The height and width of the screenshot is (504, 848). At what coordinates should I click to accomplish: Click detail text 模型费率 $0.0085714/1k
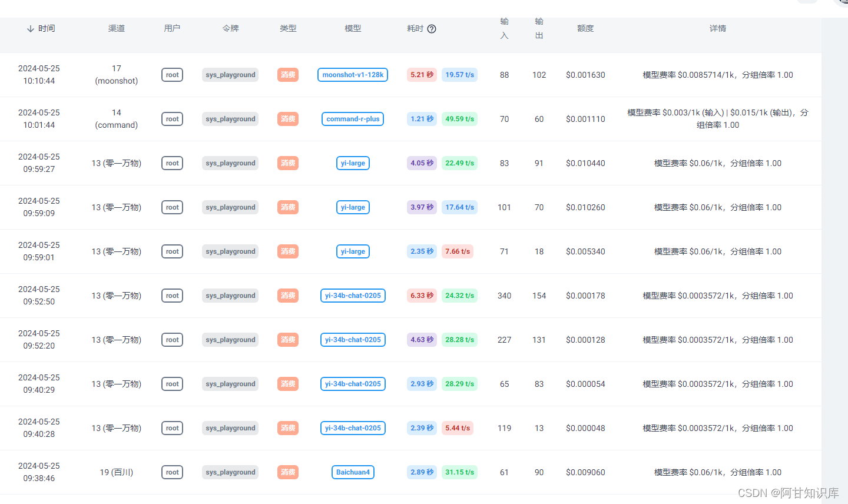click(689, 75)
